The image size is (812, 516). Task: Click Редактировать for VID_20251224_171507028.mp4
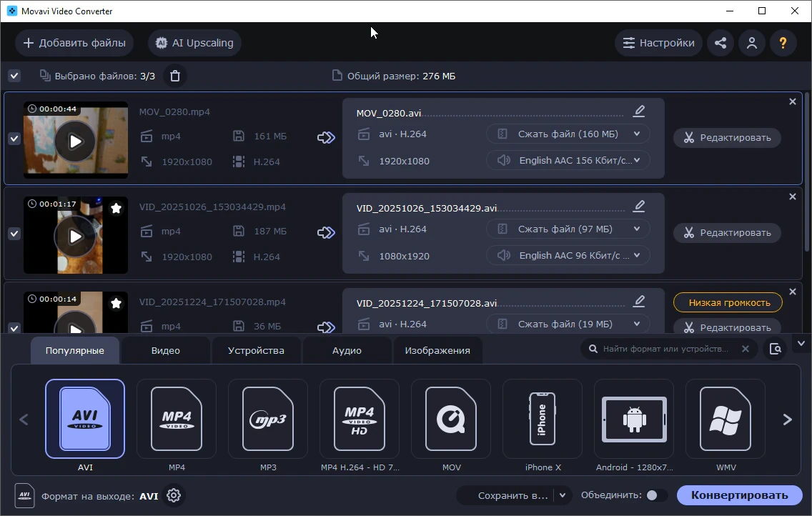click(x=727, y=327)
